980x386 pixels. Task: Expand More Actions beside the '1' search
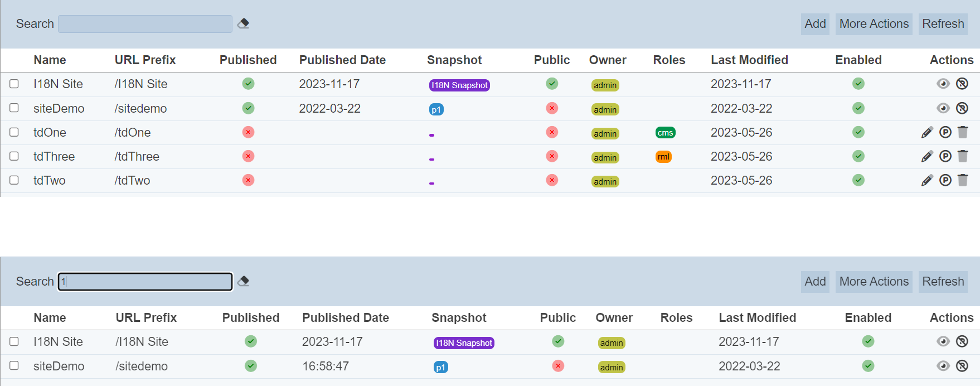(x=874, y=282)
